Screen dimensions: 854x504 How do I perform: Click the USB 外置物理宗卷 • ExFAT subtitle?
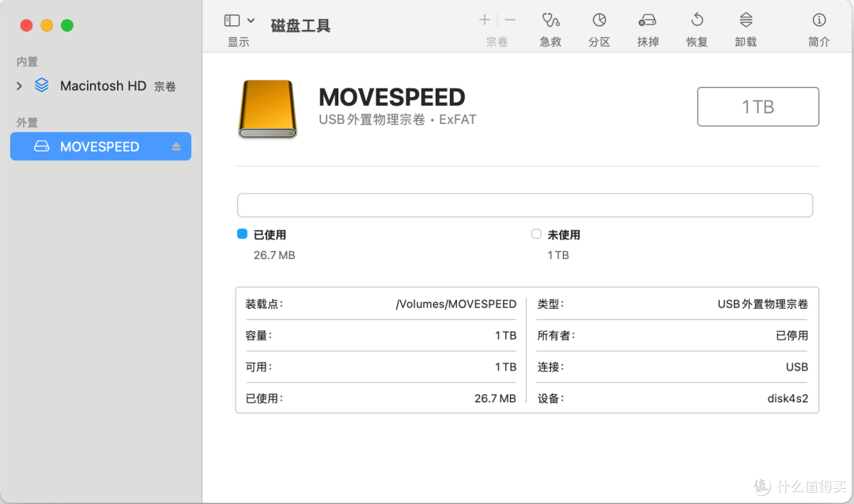point(398,120)
